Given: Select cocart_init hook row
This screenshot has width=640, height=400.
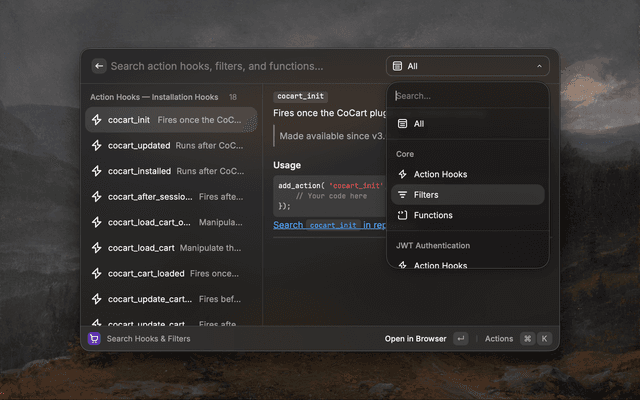Looking at the screenshot, I should (171, 120).
